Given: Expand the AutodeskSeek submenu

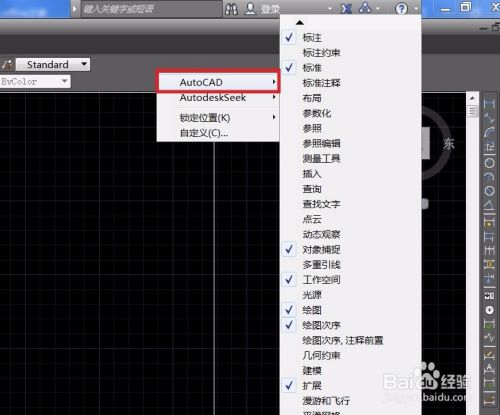Looking at the screenshot, I should click(x=218, y=98).
